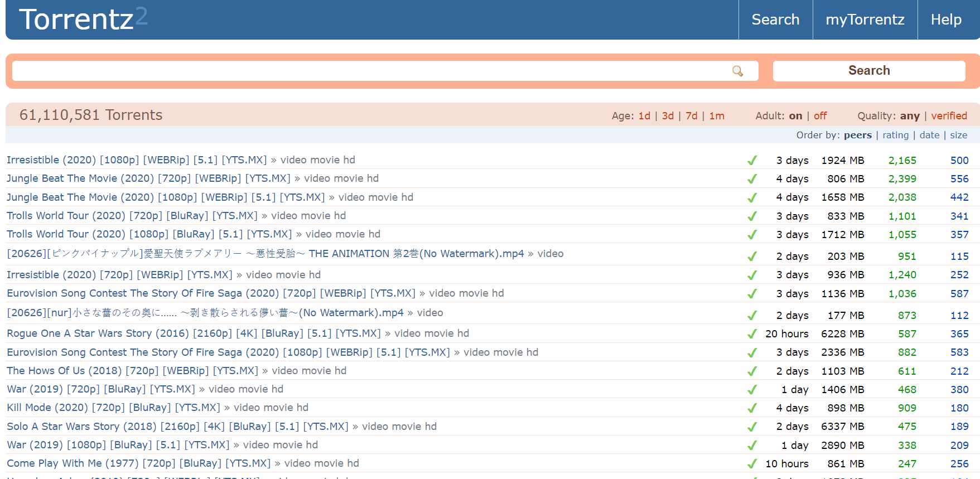Turn adult filter off
980x479 pixels.
pyautogui.click(x=820, y=116)
